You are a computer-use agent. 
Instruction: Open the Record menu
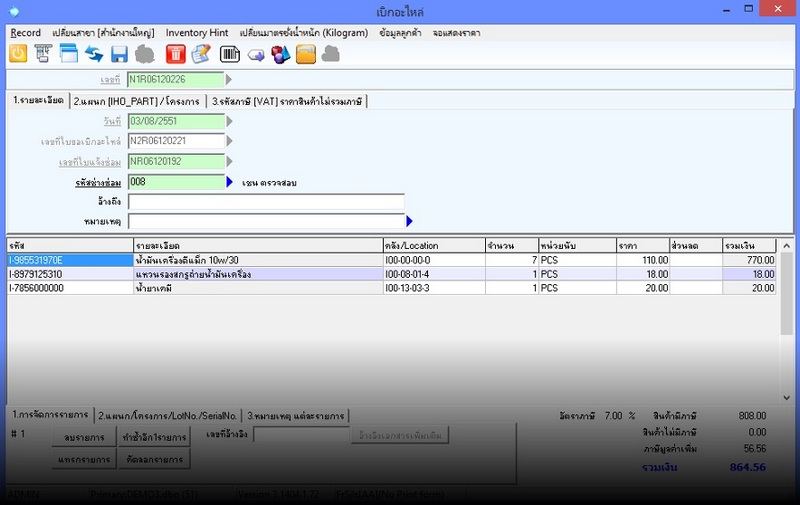(25, 33)
